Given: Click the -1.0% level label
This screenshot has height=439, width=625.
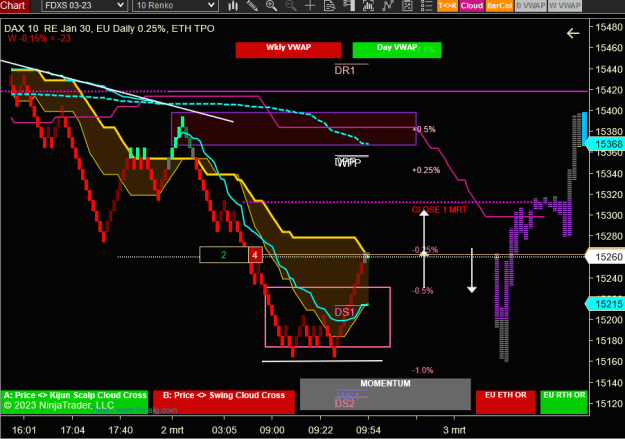Looking at the screenshot, I should tap(423, 370).
